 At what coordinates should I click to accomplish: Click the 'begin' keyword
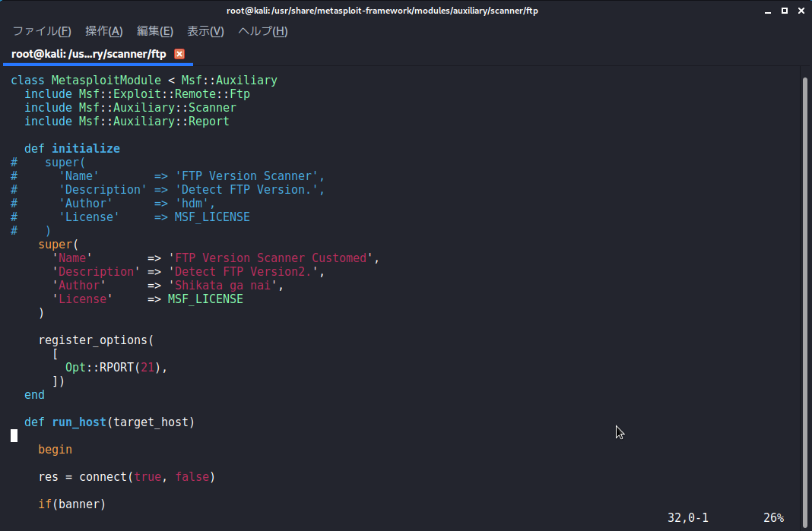56,449
